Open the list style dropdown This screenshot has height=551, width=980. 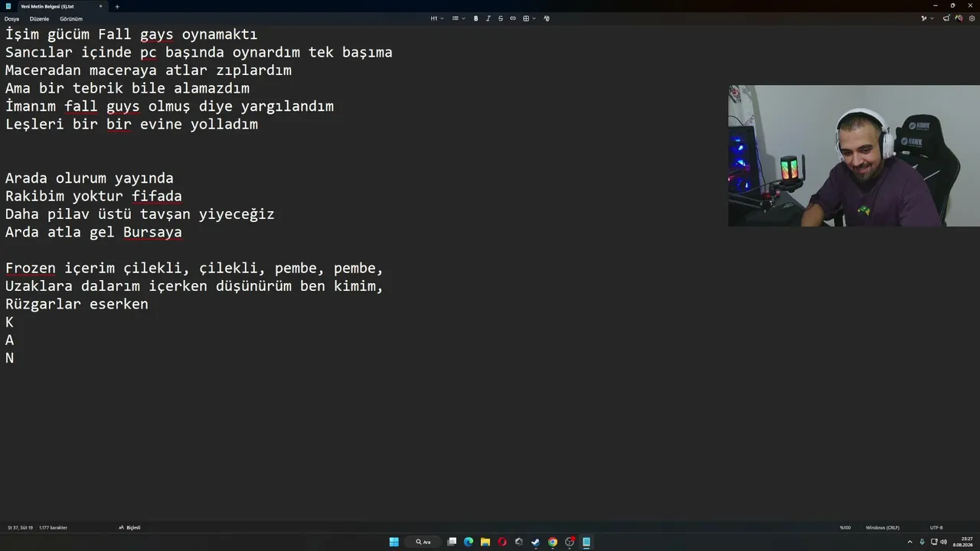pyautogui.click(x=457, y=18)
